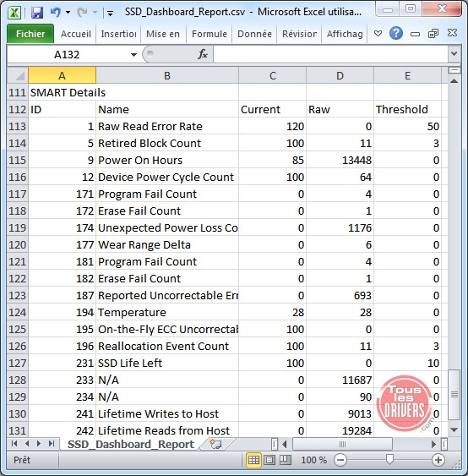Click the 'Threshold' header cell
This screenshot has width=468, height=476.
407,110
